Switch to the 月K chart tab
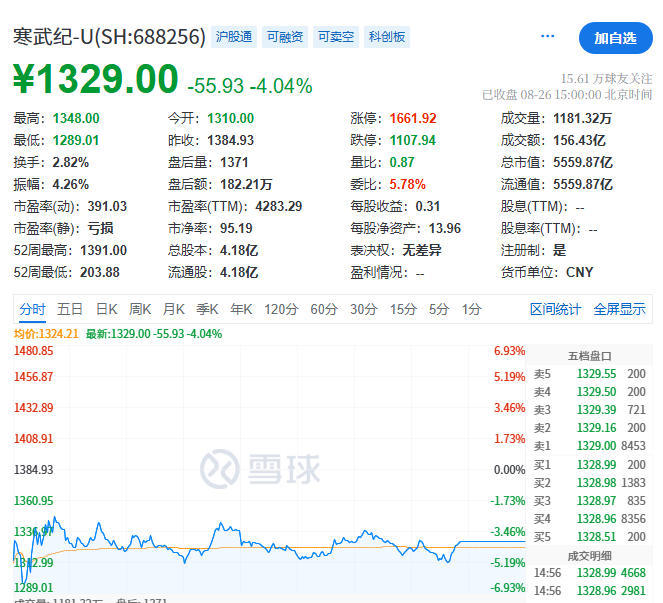This screenshot has width=663, height=603. point(174,310)
